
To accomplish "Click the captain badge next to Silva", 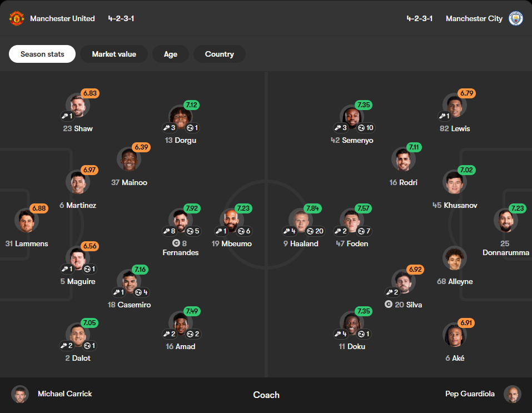I will [x=389, y=304].
